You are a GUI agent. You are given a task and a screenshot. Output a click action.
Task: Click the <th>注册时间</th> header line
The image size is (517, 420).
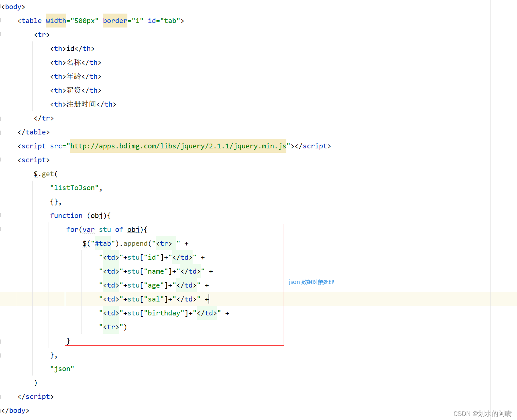coord(83,104)
